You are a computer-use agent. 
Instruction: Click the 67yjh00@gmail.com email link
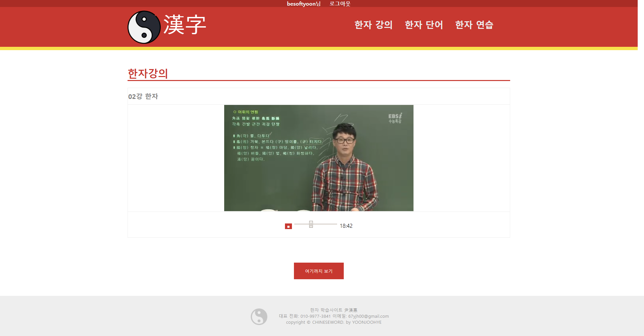[368, 316]
